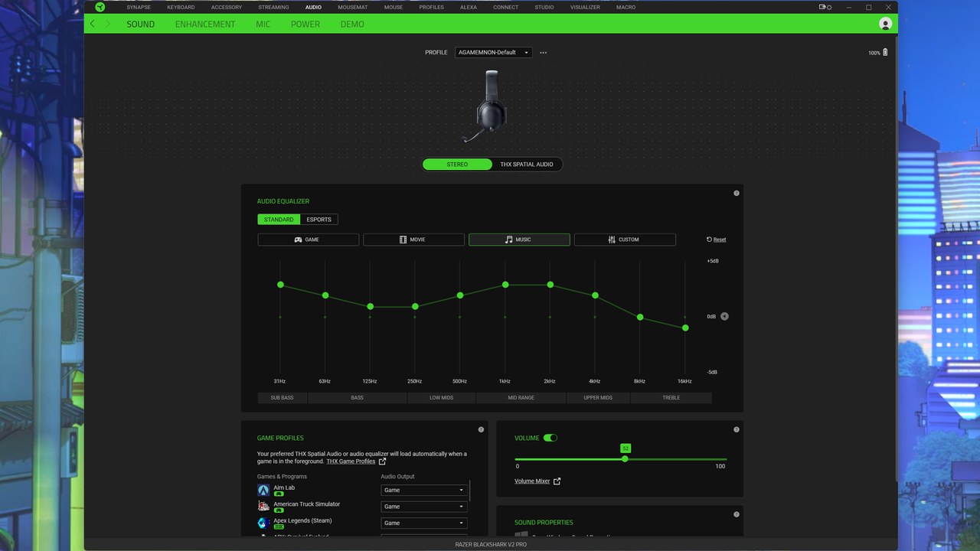980x551 pixels.
Task: Click the Aim Lab game icon
Action: coord(263,490)
